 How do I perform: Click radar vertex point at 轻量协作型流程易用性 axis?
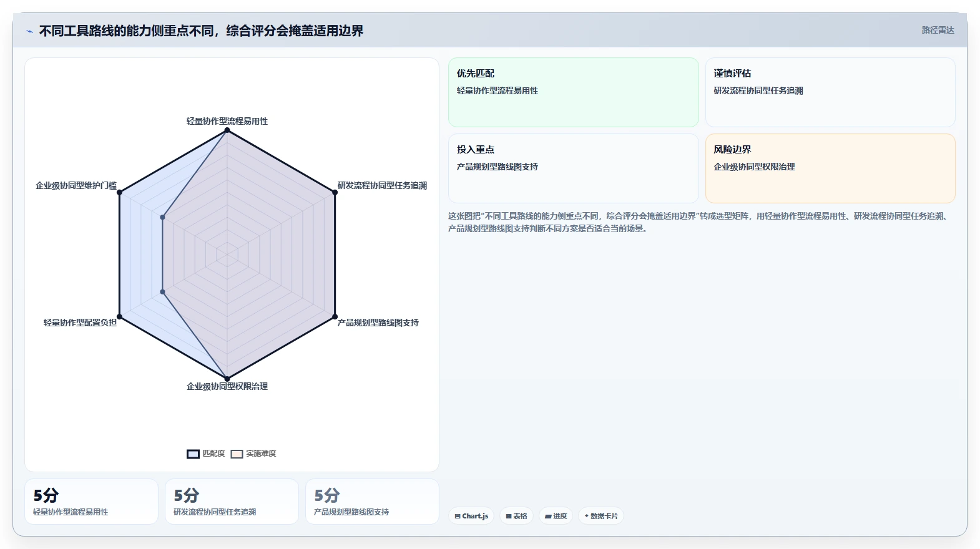tap(227, 130)
